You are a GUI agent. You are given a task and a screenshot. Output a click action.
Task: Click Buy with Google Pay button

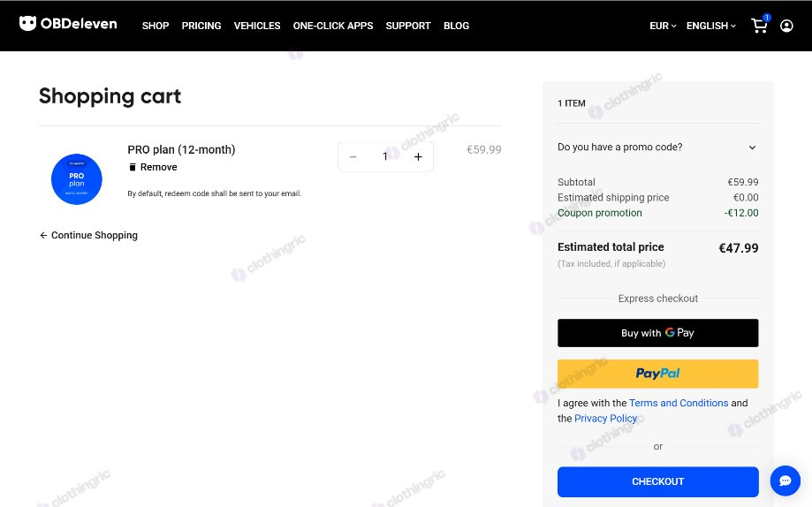[657, 333]
